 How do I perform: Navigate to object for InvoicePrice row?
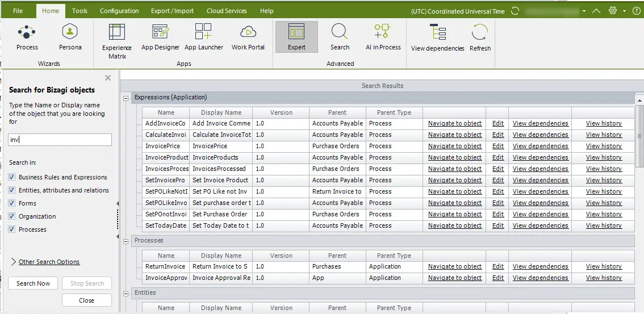pos(455,146)
